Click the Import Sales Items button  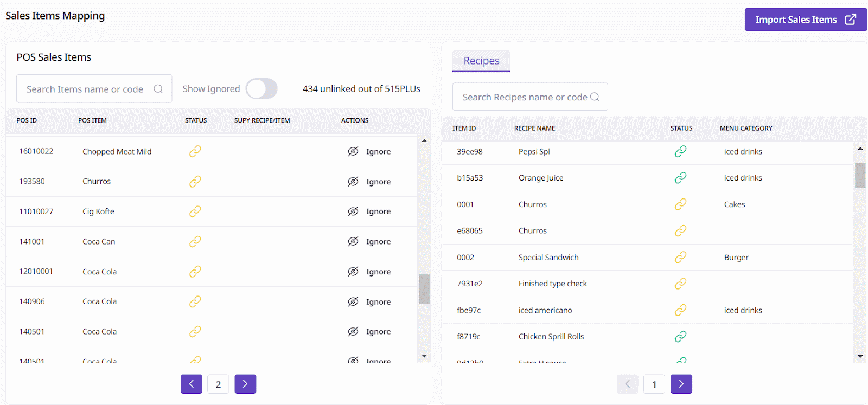[805, 20]
